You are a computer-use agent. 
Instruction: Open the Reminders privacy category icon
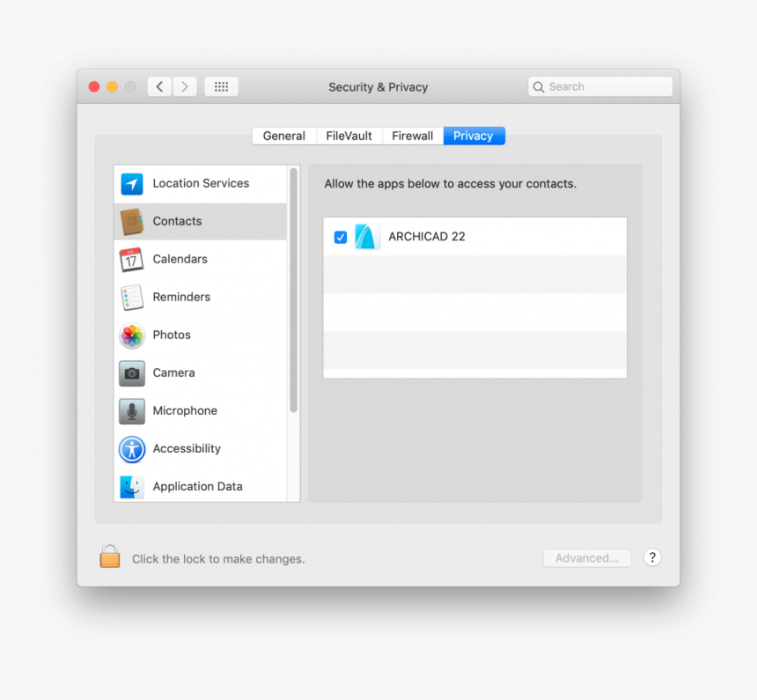131,297
